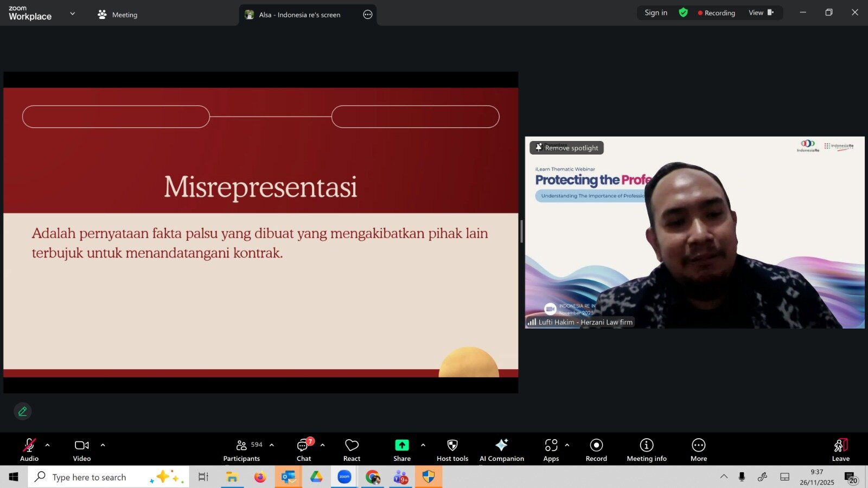Screen dimensions: 868x488
Task: Open the Apps panel
Action: (551, 450)
